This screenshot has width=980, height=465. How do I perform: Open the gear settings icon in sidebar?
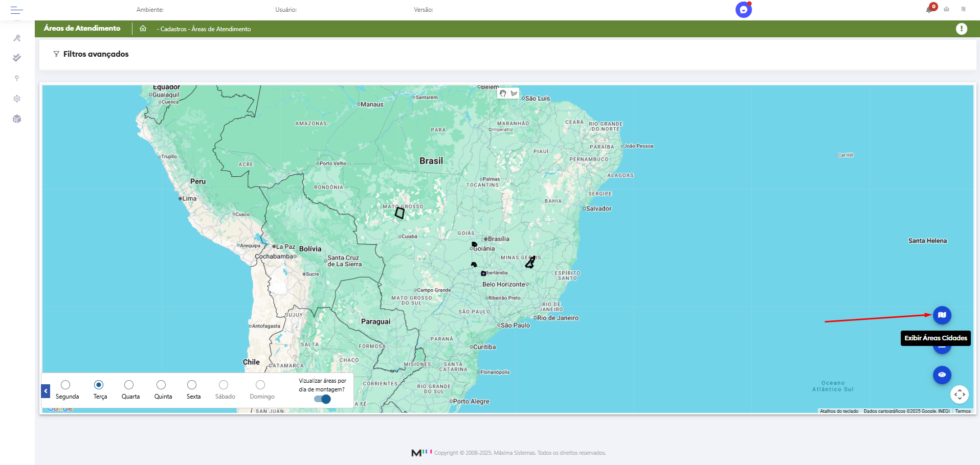[17, 99]
